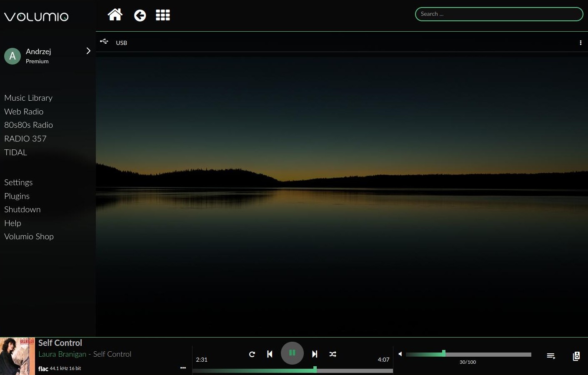This screenshot has height=375, width=588.
Task: Open the USB three-dot options menu
Action: pos(580,42)
